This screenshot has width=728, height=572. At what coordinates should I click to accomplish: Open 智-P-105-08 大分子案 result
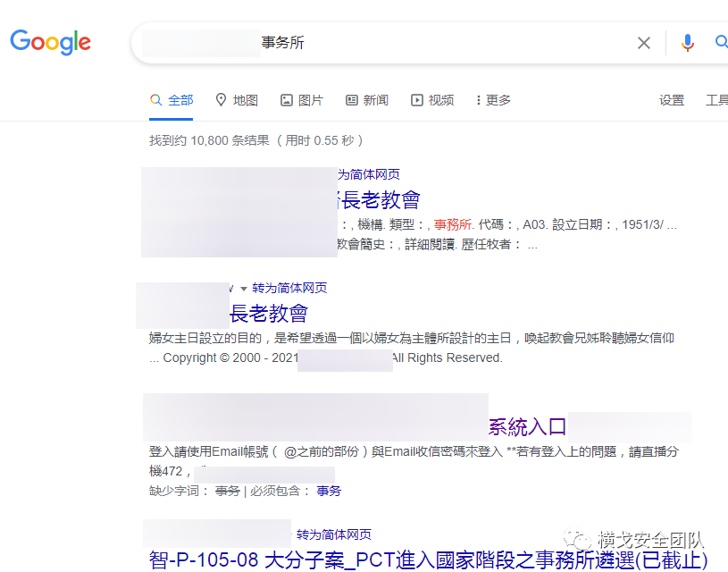[x=428, y=559]
